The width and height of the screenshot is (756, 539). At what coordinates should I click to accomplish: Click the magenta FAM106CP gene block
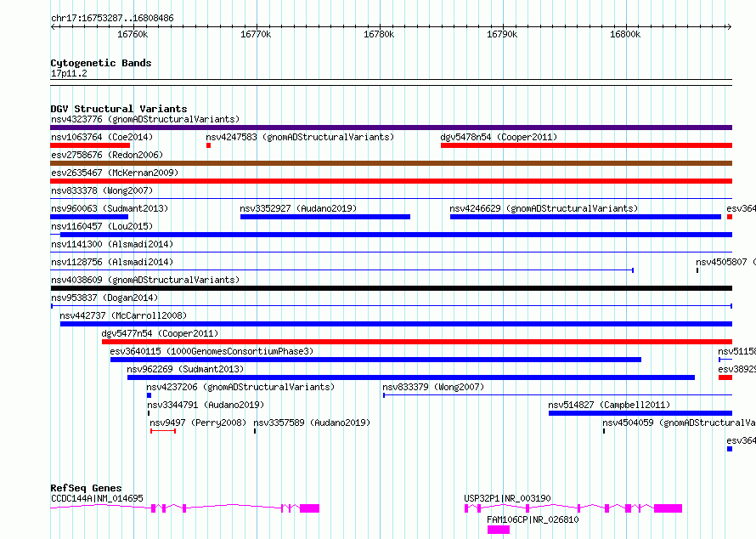pyautogui.click(x=499, y=530)
